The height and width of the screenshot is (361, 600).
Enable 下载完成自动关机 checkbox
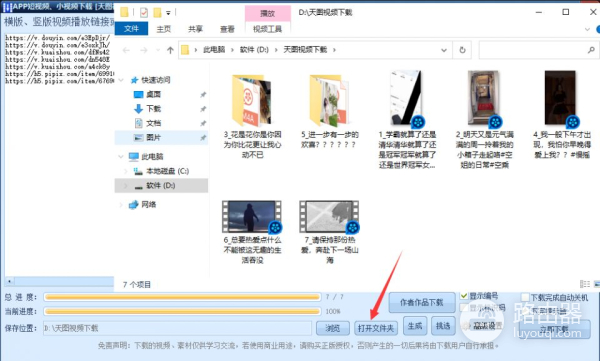click(525, 297)
